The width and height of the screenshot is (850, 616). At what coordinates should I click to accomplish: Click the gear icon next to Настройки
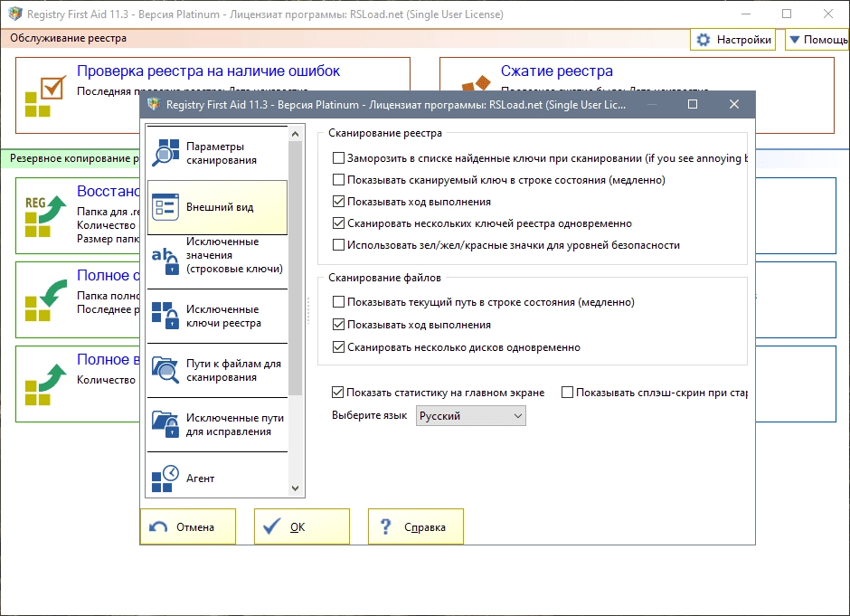coord(704,40)
